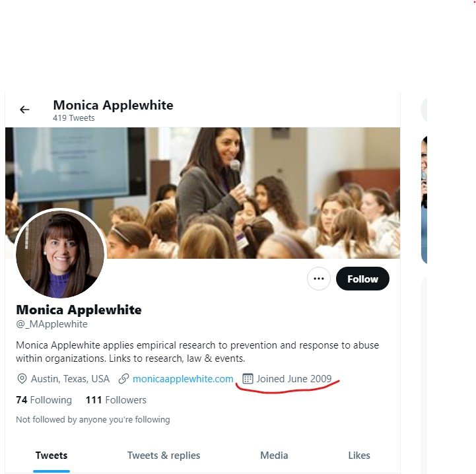
Task: View the 111 Followers list
Action: (116, 400)
